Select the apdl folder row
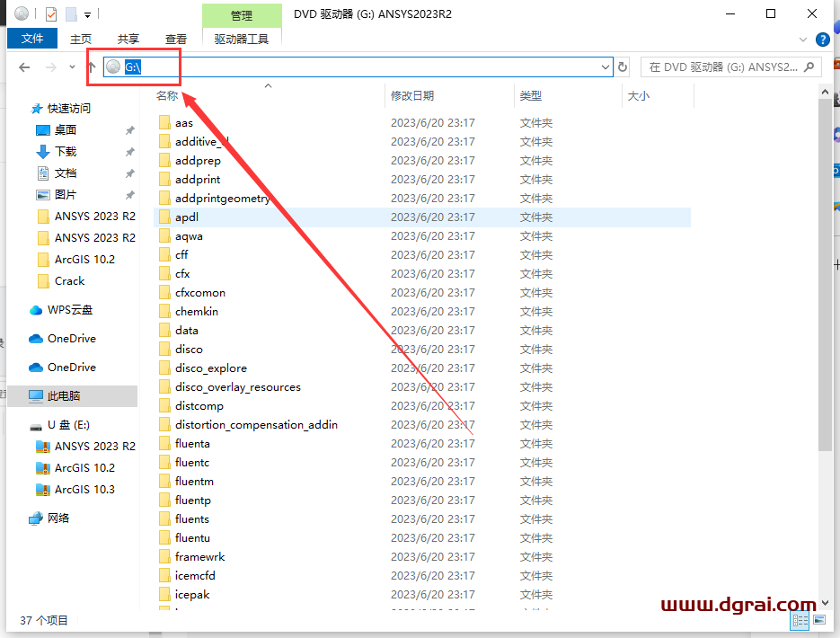 pos(422,217)
